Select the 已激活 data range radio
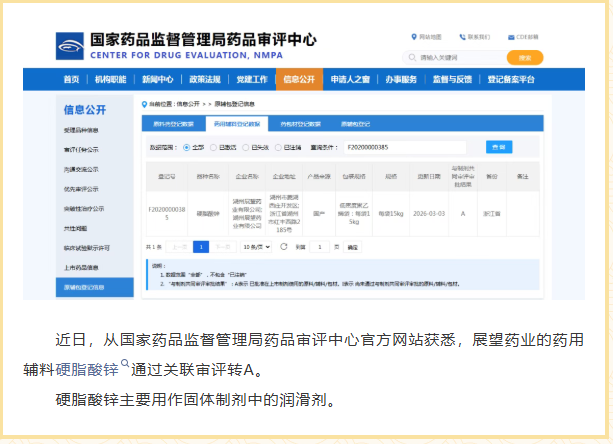 pos(217,147)
